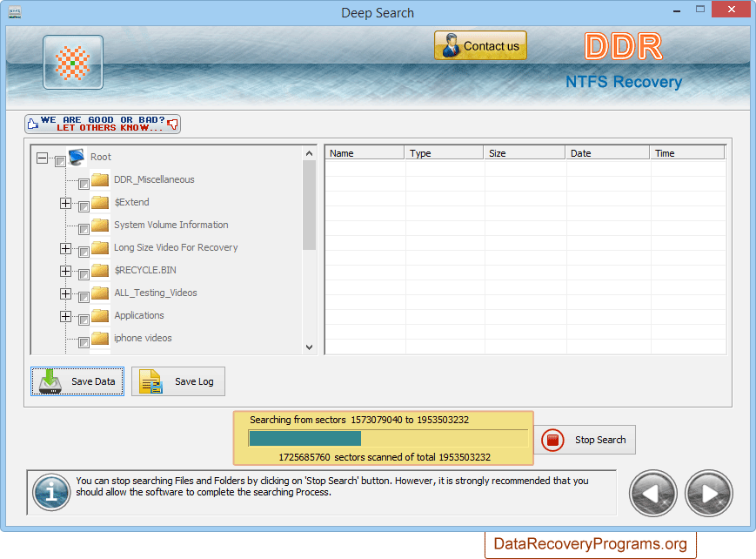This screenshot has height=559, width=756.
Task: Click the DDR_Miscellaneous folder icon
Action: [x=100, y=179]
